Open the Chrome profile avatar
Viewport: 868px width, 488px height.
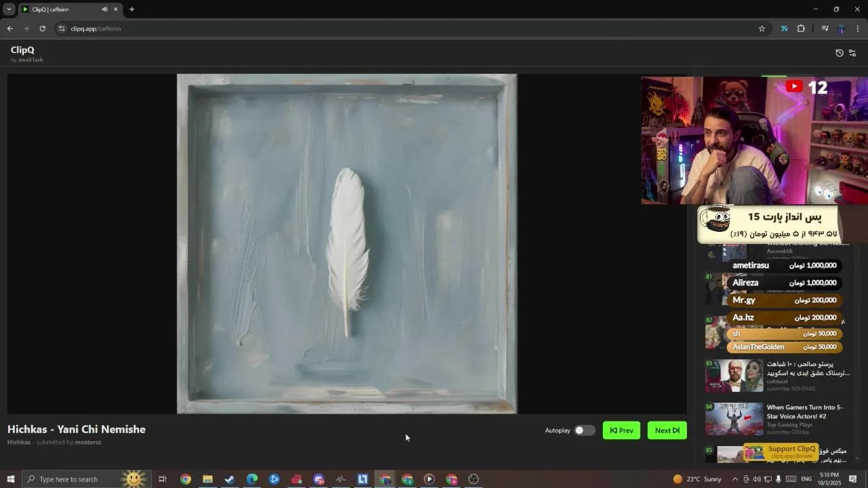(841, 28)
